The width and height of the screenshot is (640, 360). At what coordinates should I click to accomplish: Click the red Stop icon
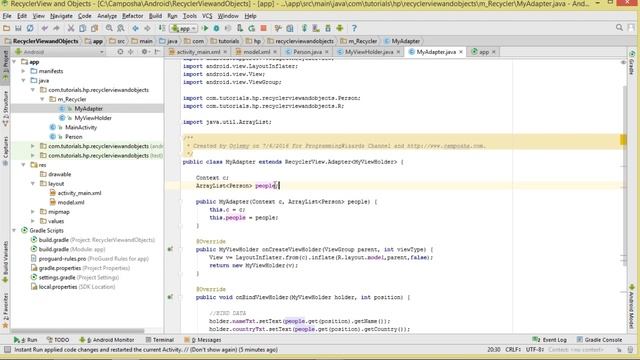coord(264,28)
